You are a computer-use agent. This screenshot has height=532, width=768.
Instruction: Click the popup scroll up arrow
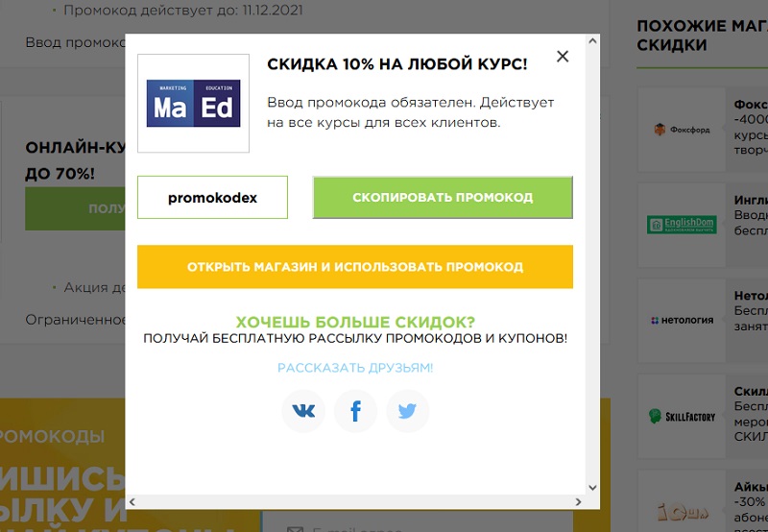[592, 41]
